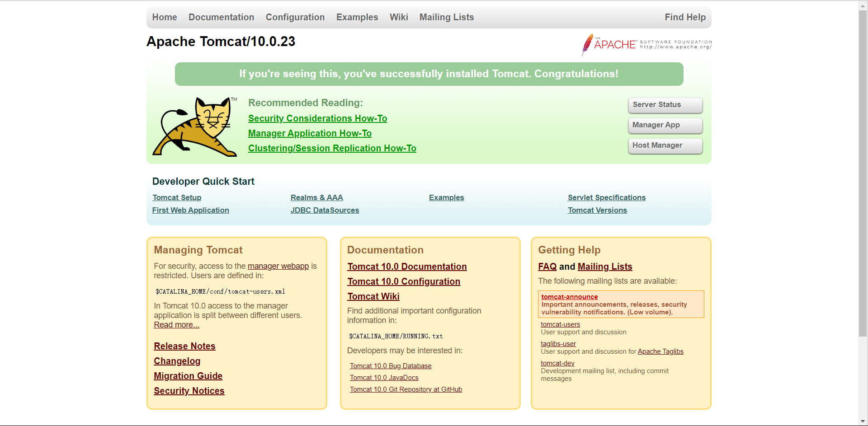Click the Apache Software Foundation feather logo
The height and width of the screenshot is (426, 868).
pyautogui.click(x=646, y=45)
